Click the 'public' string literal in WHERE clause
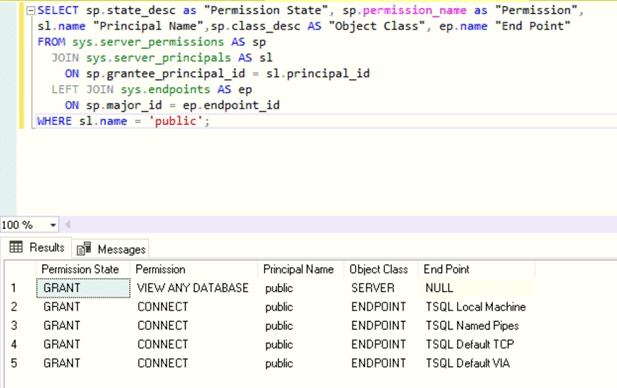The image size is (617, 388). tap(175, 121)
